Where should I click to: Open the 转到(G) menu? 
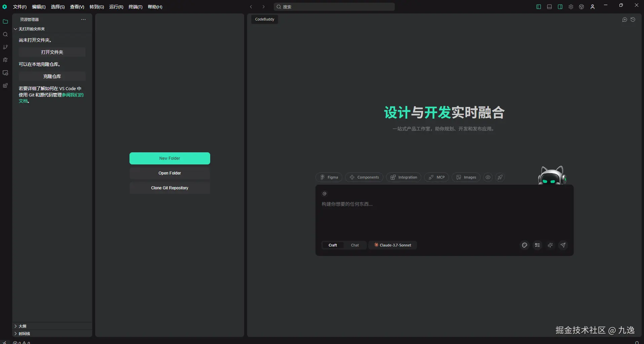(x=97, y=7)
